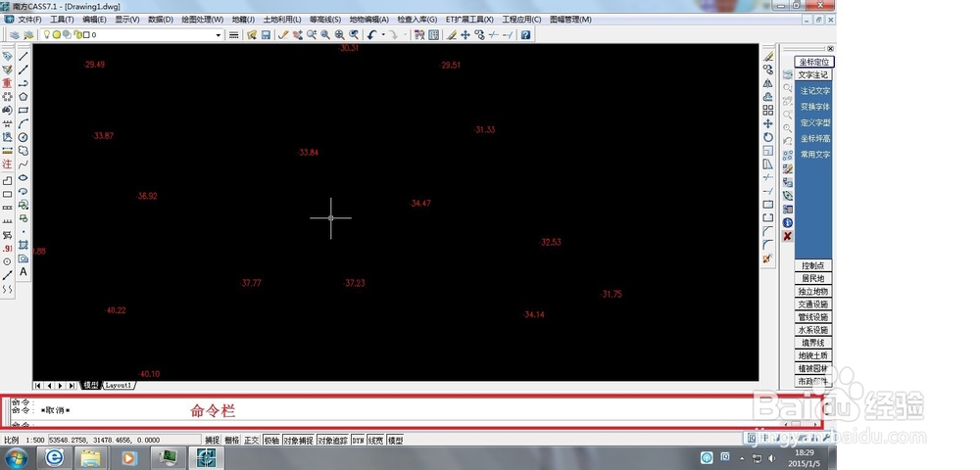Toggle 对象捕捉 object snap

point(298,440)
